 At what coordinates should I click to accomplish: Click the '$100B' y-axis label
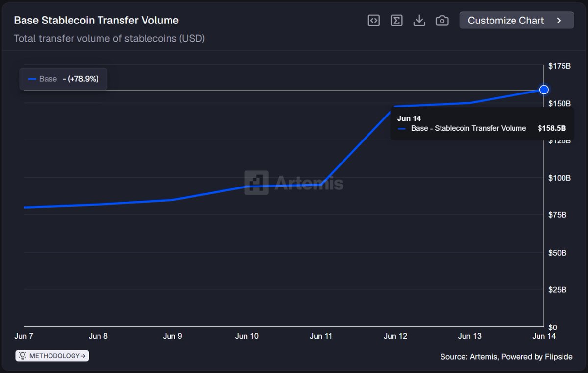click(560, 178)
